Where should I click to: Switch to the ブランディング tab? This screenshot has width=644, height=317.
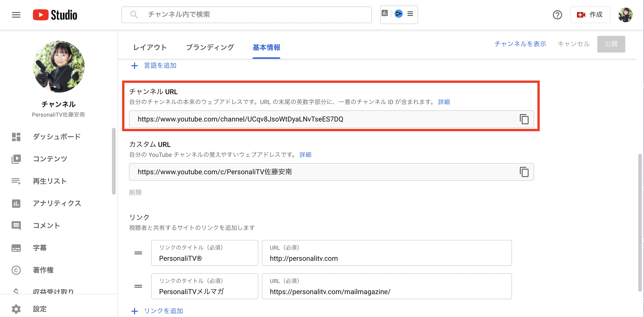(x=210, y=47)
